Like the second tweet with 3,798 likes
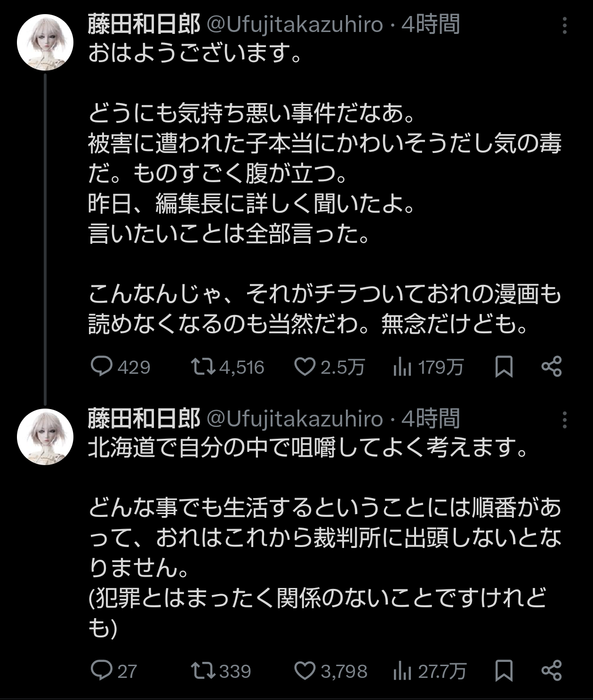This screenshot has height=700, width=593. 305,670
